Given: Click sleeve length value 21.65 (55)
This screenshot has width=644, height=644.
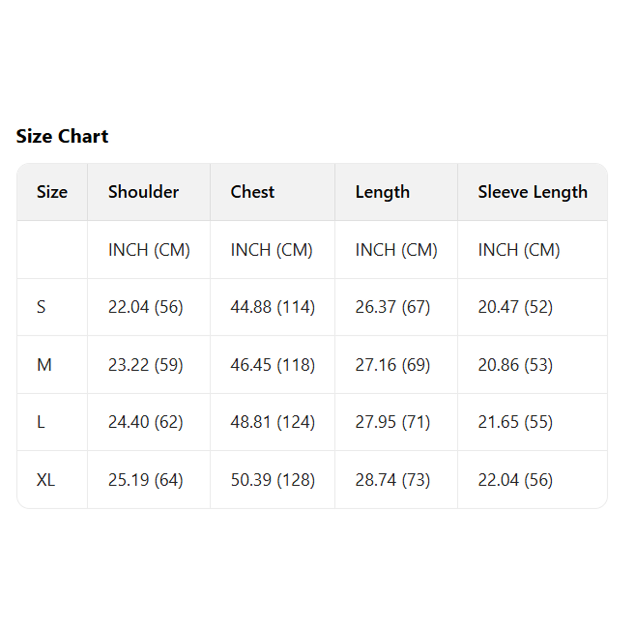Looking at the screenshot, I should (x=515, y=422).
